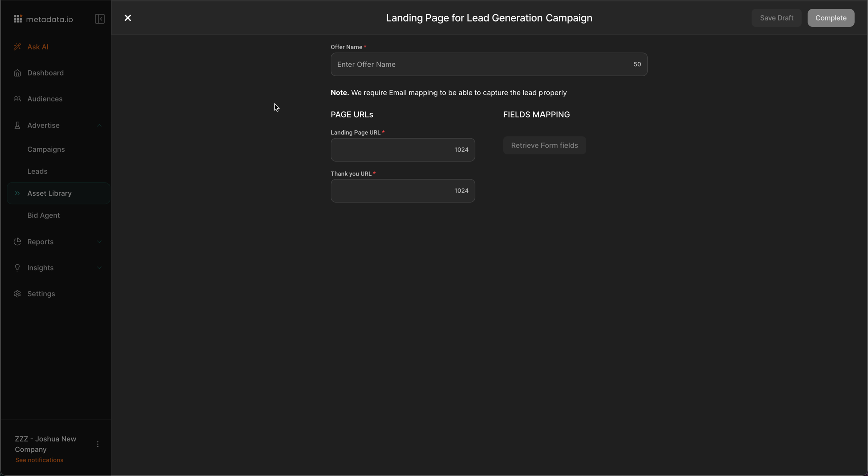Image resolution: width=868 pixels, height=476 pixels.
Task: Click the Retrieve Form fields button
Action: [544, 145]
